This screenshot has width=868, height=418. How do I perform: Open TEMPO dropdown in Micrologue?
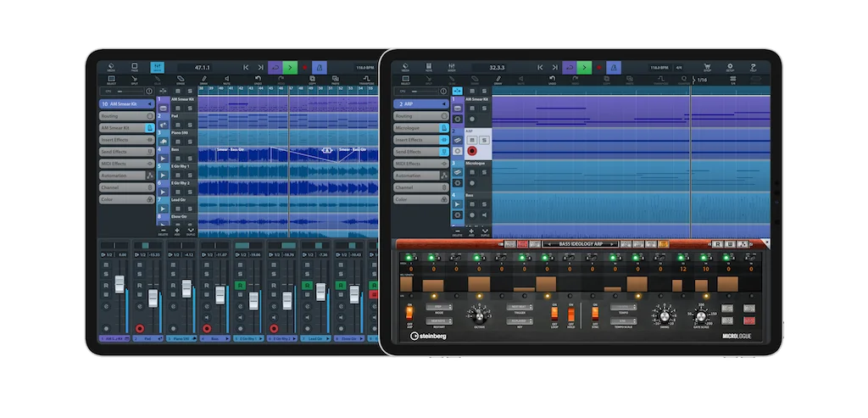623,307
